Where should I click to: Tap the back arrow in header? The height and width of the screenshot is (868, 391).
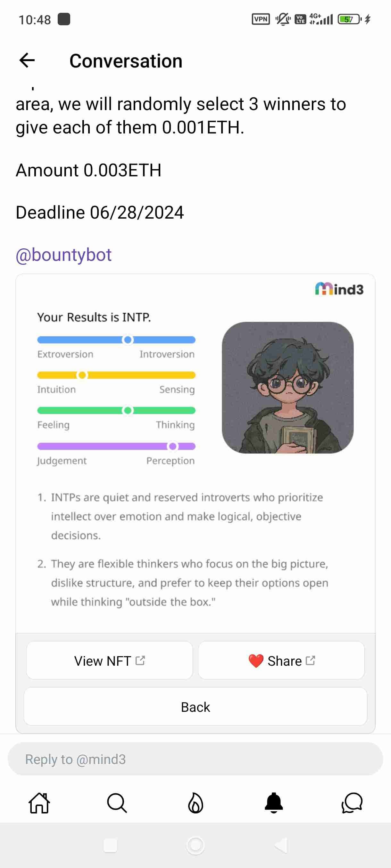(27, 61)
